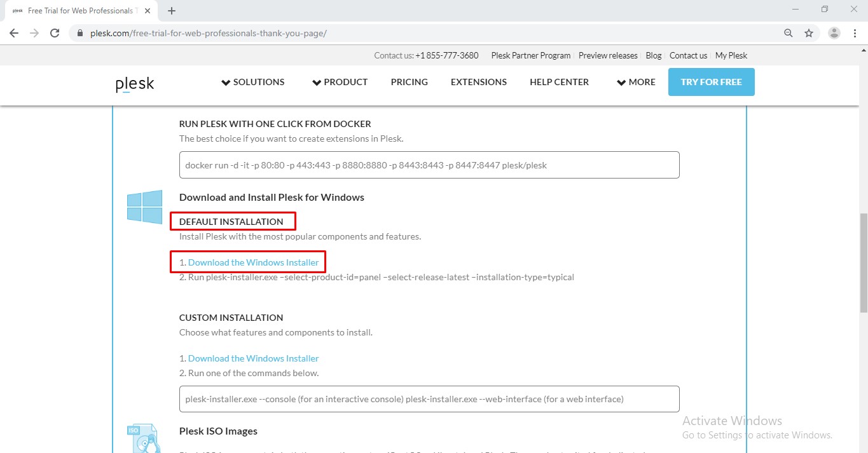Open the My Plesk link
Screen dimensions: 868x453
(x=731, y=55)
